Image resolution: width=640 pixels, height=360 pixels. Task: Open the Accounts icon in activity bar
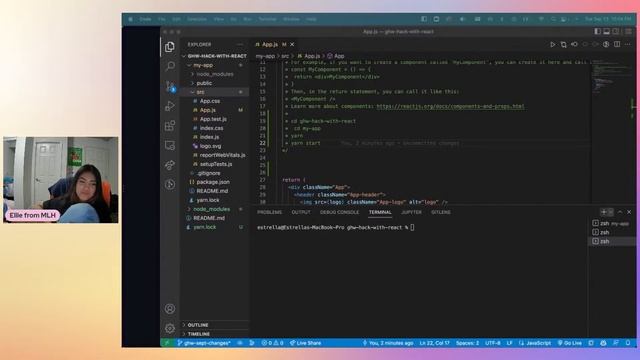coord(170,309)
